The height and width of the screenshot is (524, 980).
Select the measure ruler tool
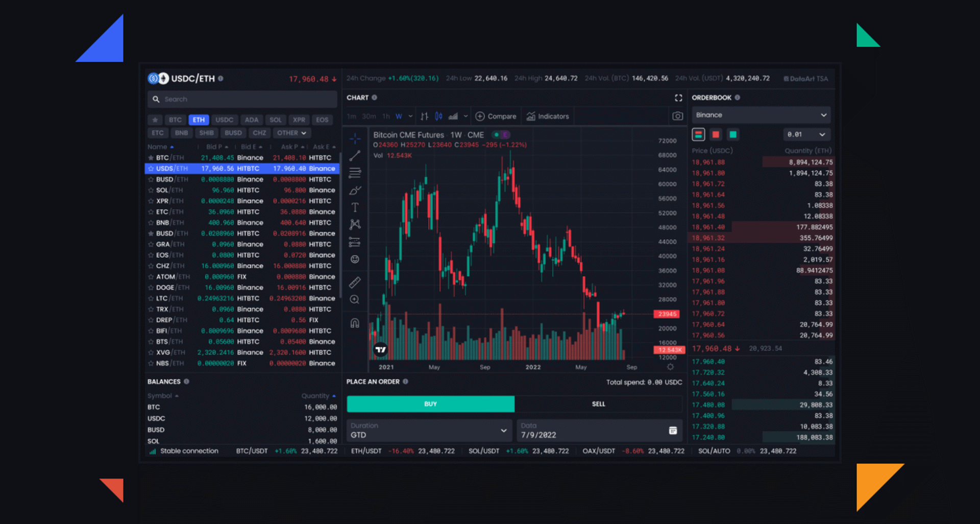click(x=355, y=282)
